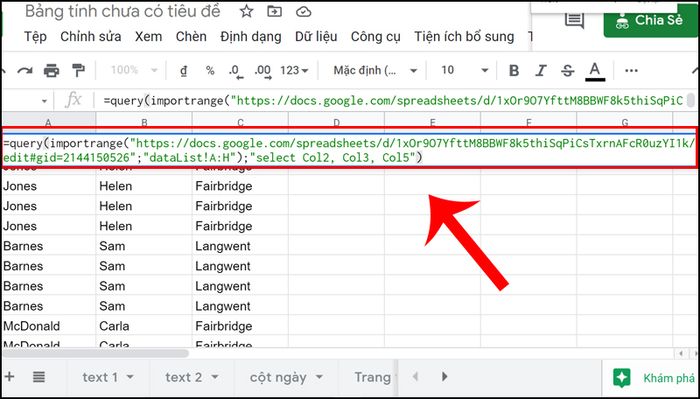This screenshot has width=700, height=399.
Task: Open the Mặc định font dropdown
Action: click(x=375, y=70)
